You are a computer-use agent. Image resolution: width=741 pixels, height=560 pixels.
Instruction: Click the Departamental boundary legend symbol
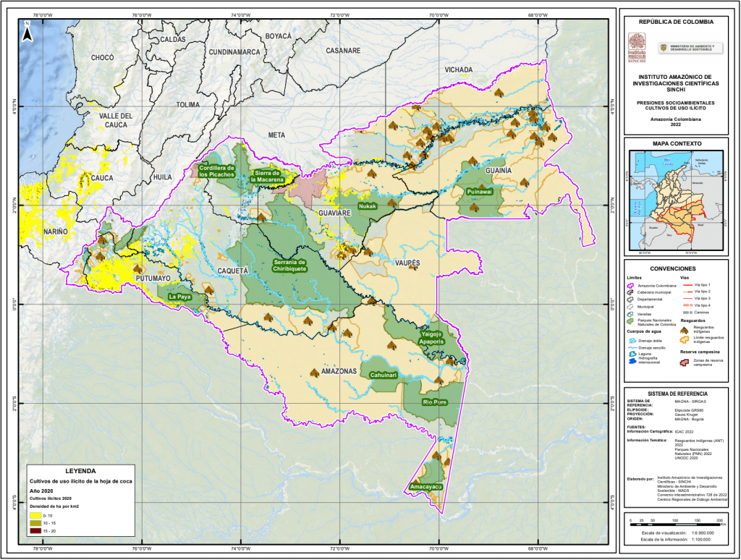coord(630,300)
